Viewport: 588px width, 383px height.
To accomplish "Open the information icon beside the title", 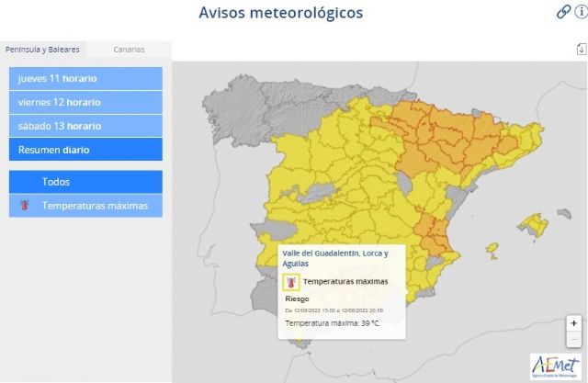I will coord(581,12).
